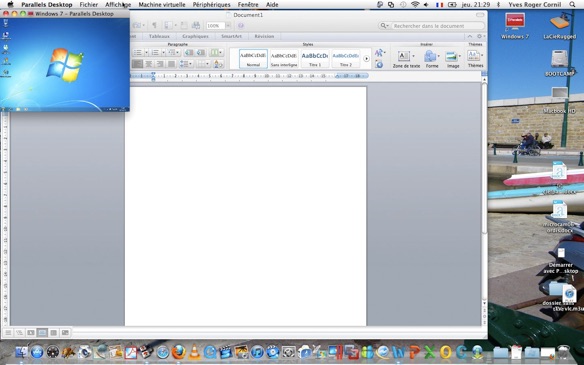Switch to the Révision ribbon tab
Viewport: 584px width, 365px height.
click(x=264, y=36)
